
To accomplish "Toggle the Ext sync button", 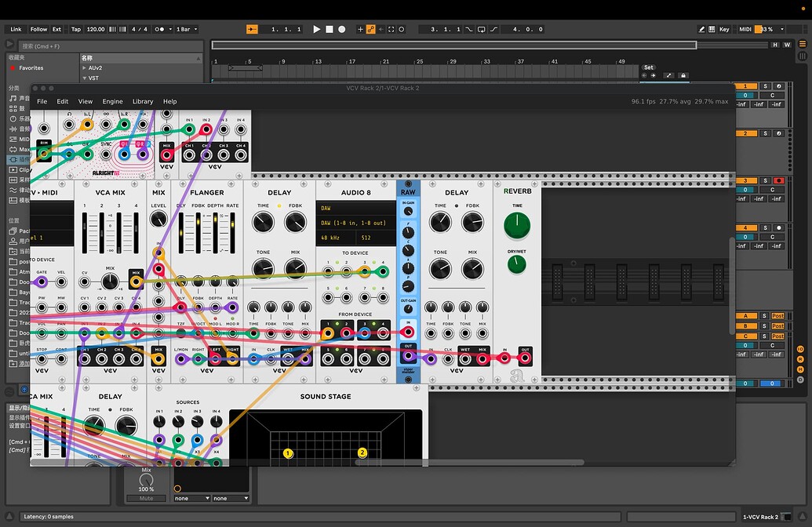I will click(x=57, y=30).
